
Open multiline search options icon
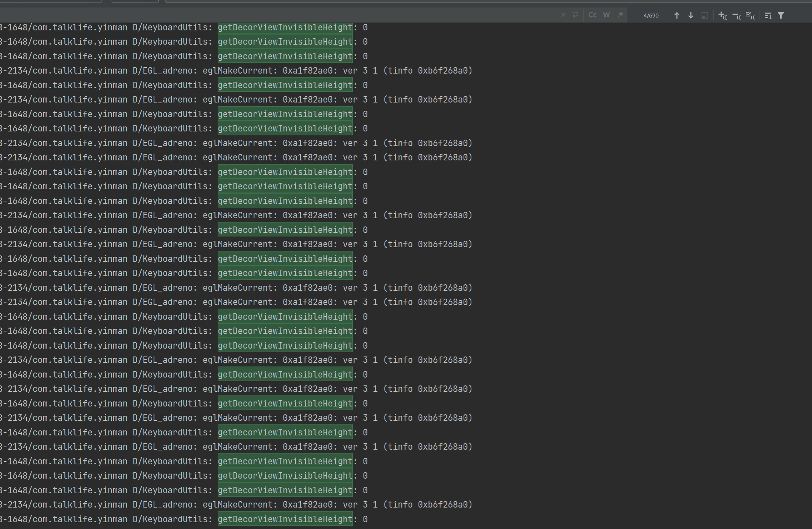[768, 15]
